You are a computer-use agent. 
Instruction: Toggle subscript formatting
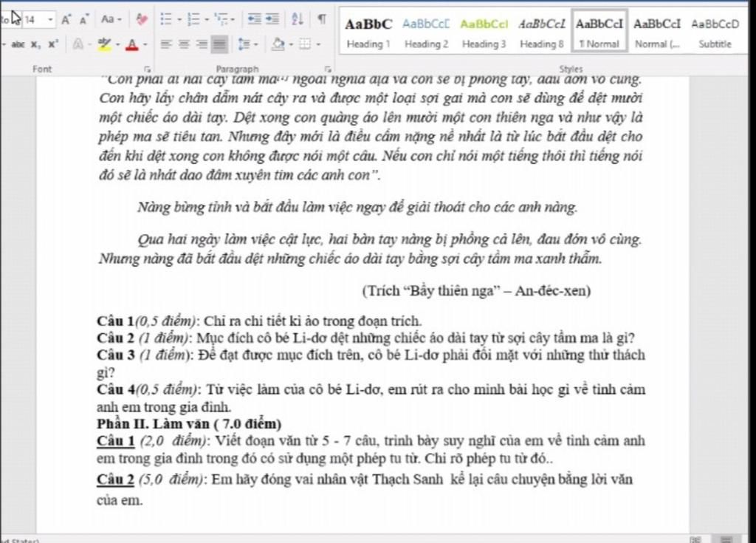click(x=35, y=44)
